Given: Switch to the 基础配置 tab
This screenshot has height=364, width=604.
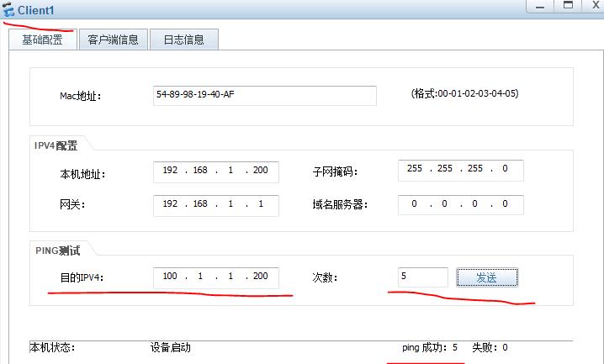Looking at the screenshot, I should click(x=43, y=40).
